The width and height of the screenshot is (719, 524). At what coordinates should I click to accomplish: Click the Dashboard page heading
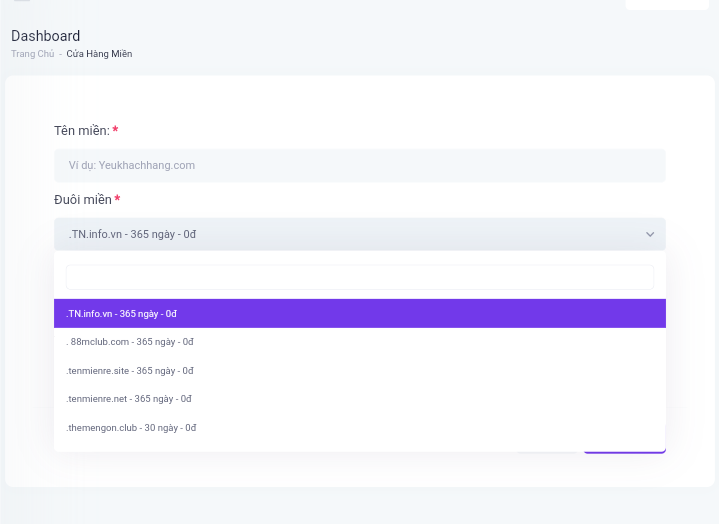45,36
